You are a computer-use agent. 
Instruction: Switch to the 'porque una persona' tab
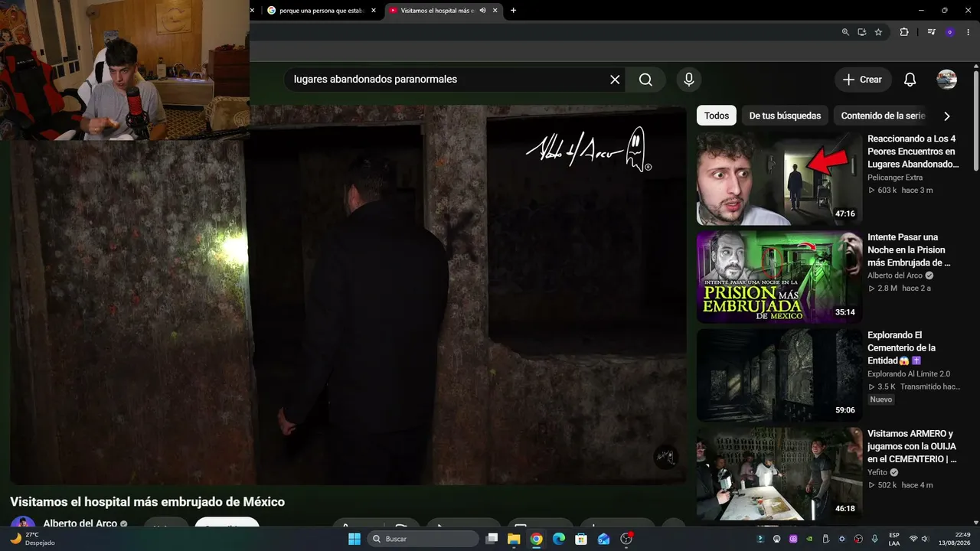pyautogui.click(x=320, y=10)
